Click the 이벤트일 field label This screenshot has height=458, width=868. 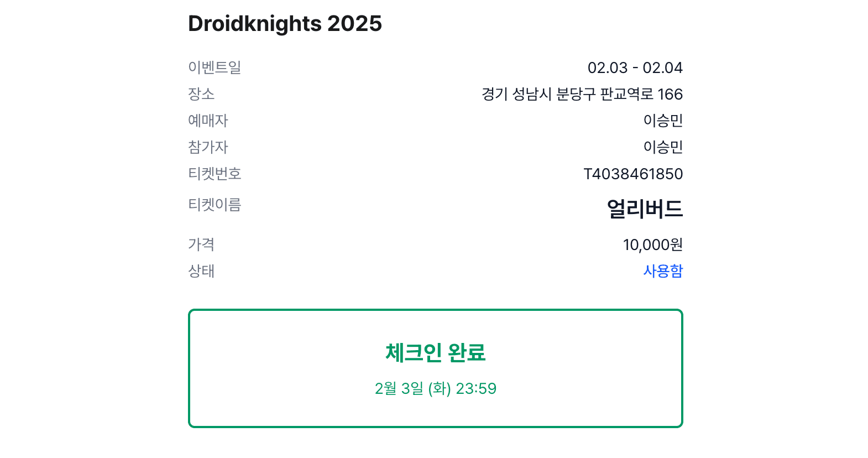(x=214, y=67)
